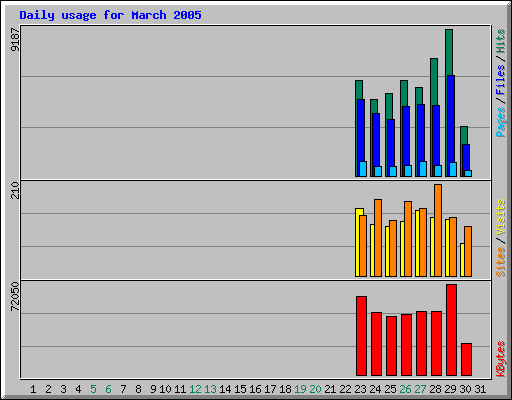Screen dimensions: 512x400
Task: Click the cyan Pages bar for day 27
Action: pyautogui.click(x=423, y=169)
